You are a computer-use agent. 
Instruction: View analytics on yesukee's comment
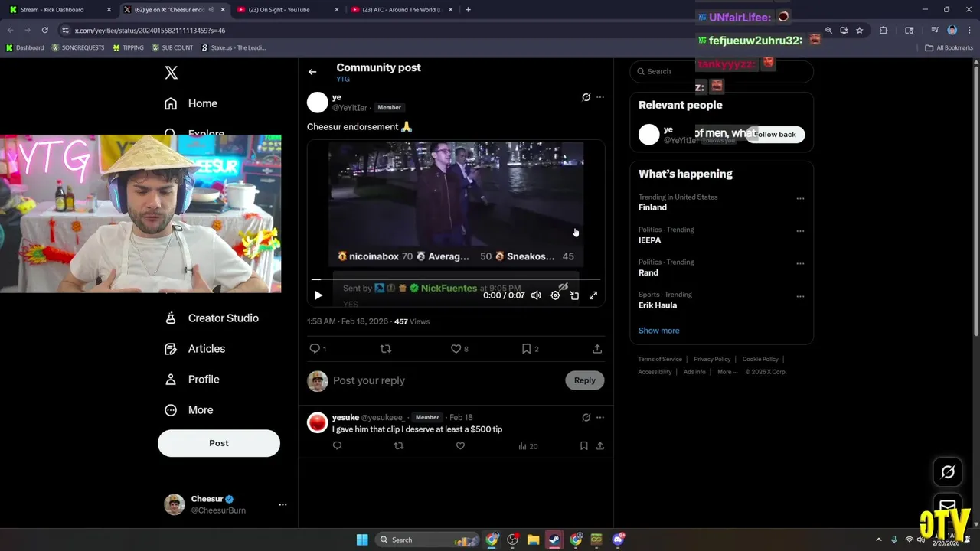tap(528, 445)
